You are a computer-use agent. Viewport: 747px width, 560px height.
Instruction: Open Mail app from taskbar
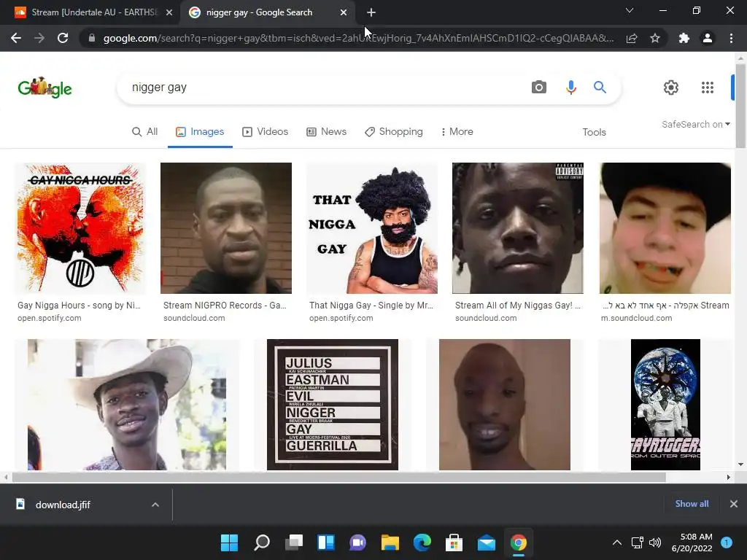pyautogui.click(x=487, y=542)
